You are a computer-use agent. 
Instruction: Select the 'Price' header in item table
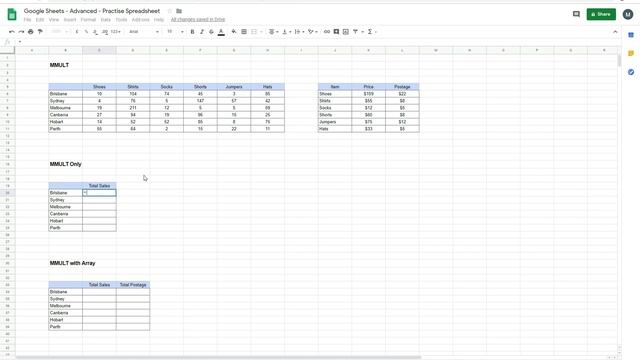coord(369,87)
